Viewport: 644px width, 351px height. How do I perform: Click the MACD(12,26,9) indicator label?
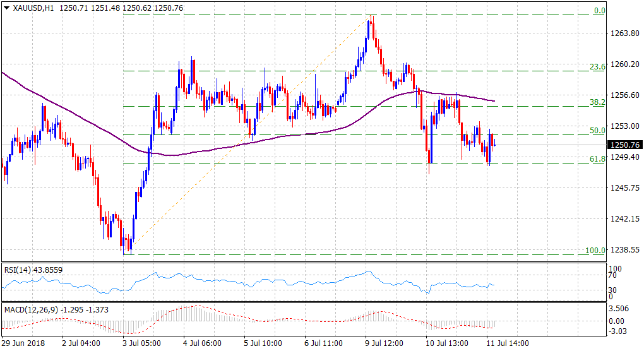[x=31, y=309]
